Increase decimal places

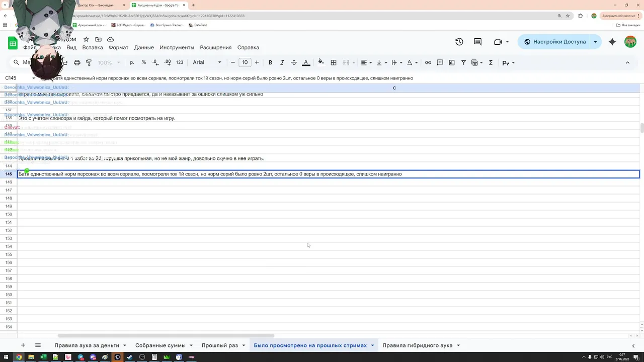pyautogui.click(x=168, y=62)
